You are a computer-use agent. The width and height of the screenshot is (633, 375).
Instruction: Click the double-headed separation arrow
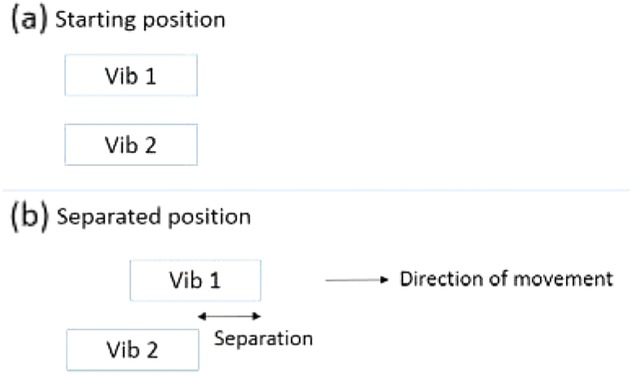coord(230,316)
